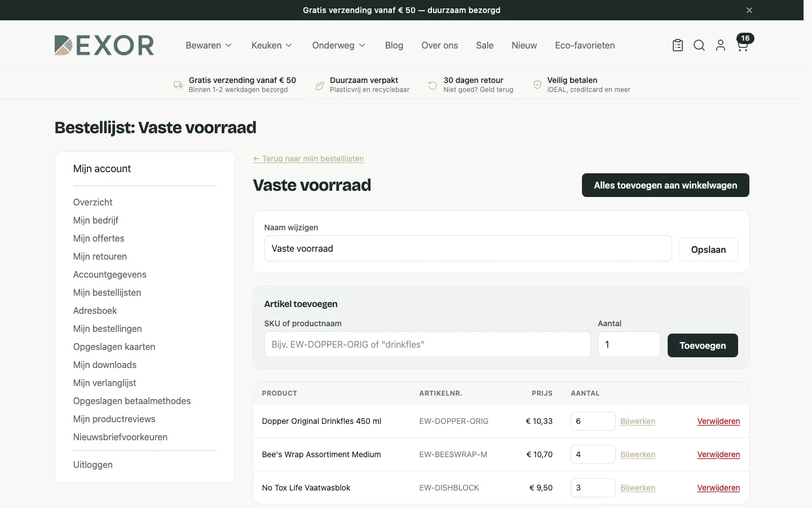Click Bijwerken for No Tox Life Vaatwasblok
Screen dimensions: 812x508
(638, 488)
